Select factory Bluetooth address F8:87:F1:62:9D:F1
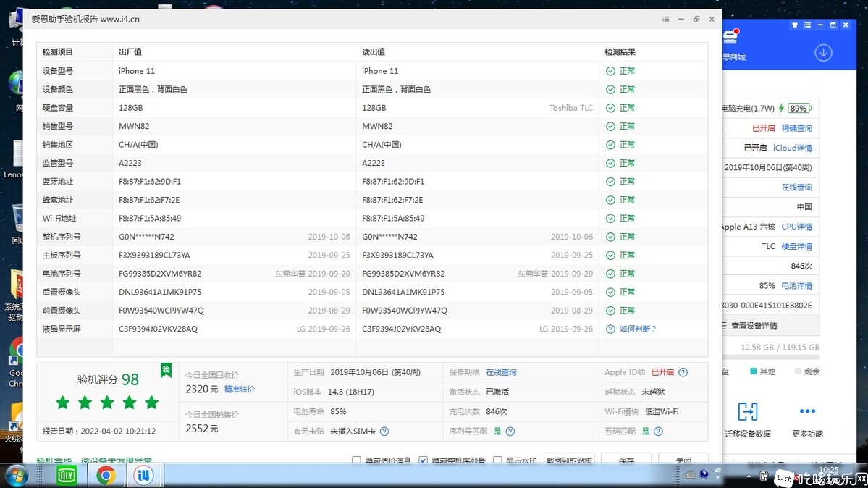Screen dimensions: 868x488 click(149, 182)
